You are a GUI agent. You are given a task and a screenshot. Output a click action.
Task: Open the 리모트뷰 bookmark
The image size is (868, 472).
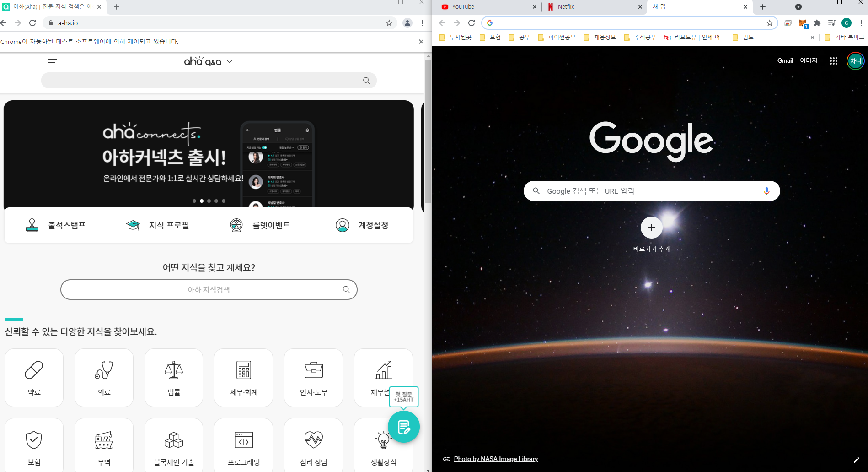tap(694, 38)
